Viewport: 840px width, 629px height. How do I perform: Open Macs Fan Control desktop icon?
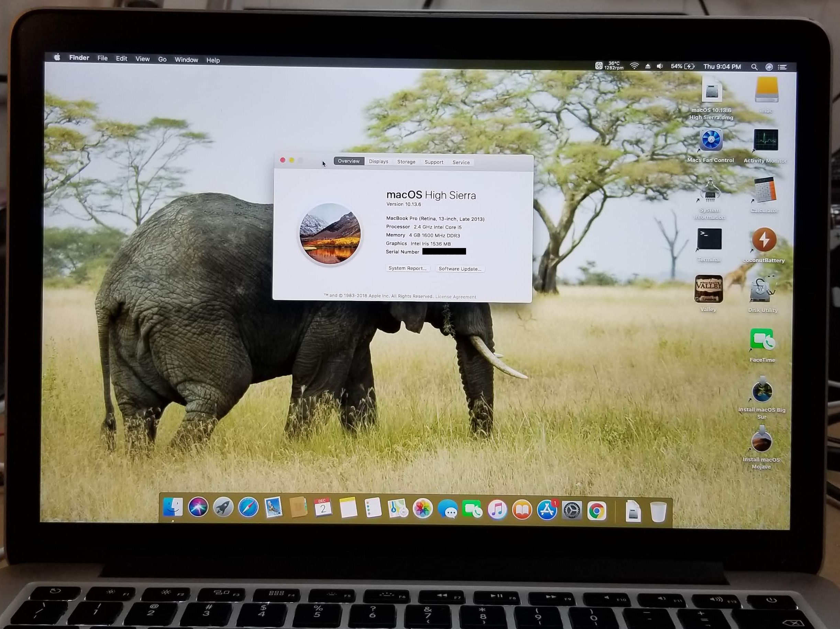click(711, 141)
